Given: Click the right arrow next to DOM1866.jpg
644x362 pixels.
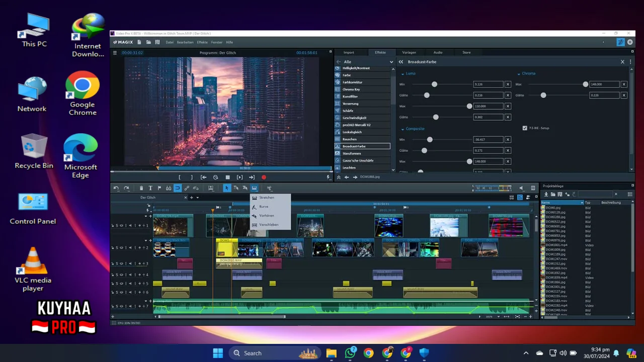Looking at the screenshot, I should 355,177.
